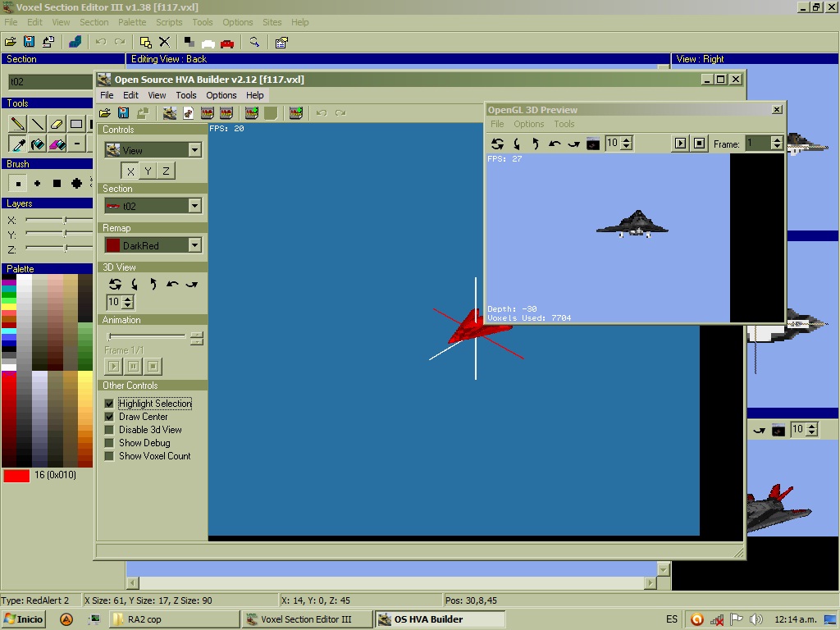Click the properties sheet icon in Voxel Editor toolbar
840x630 pixels.
[281, 43]
